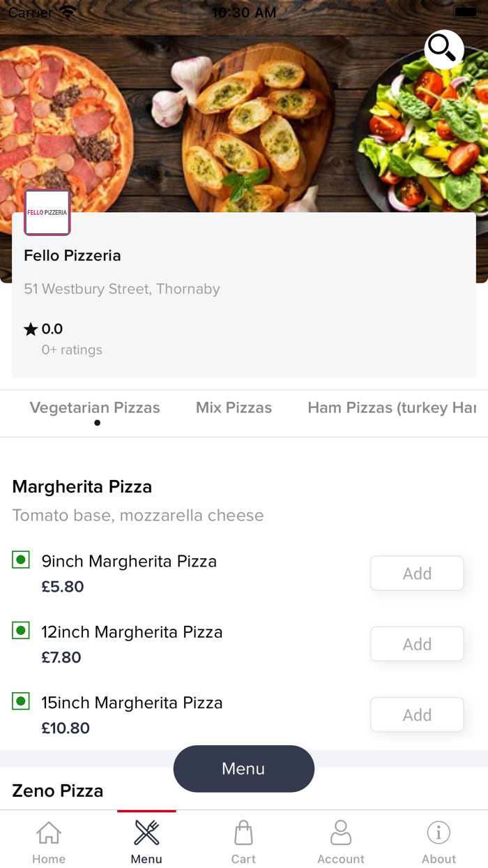Tap the crossed cutlery Menu icon
This screenshot has height=868, width=488.
click(x=146, y=832)
